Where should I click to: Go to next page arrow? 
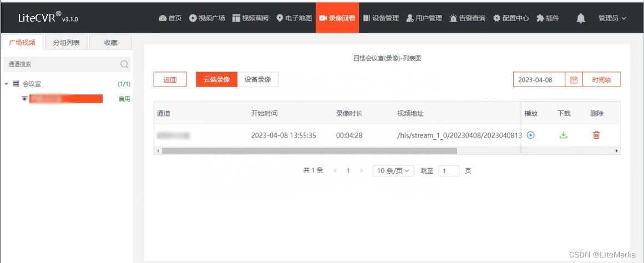tap(361, 170)
